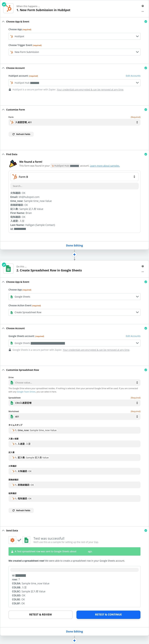The height and width of the screenshot is (644, 149).
Task: Open the HubSpot Hub account dropdown
Action: (74, 83)
